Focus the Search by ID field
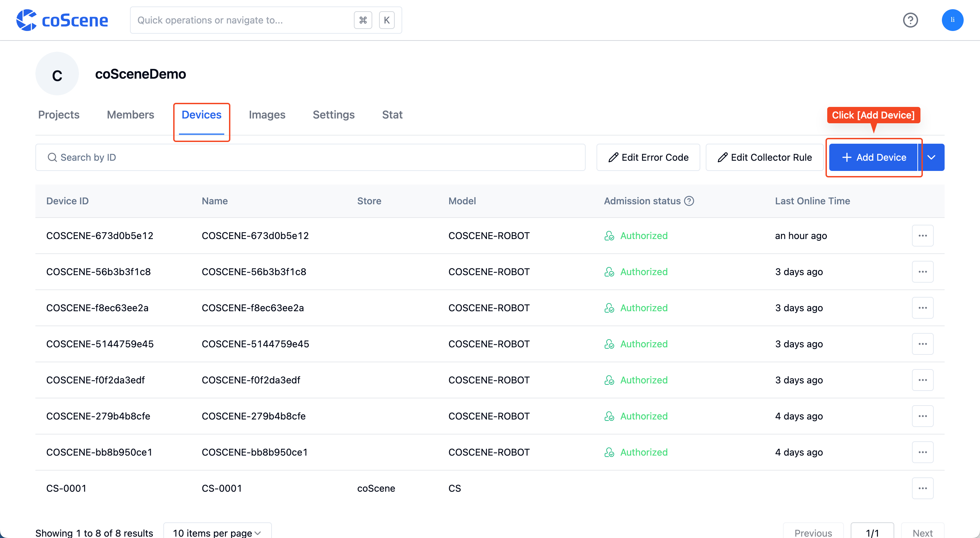This screenshot has height=538, width=980. [x=310, y=157]
